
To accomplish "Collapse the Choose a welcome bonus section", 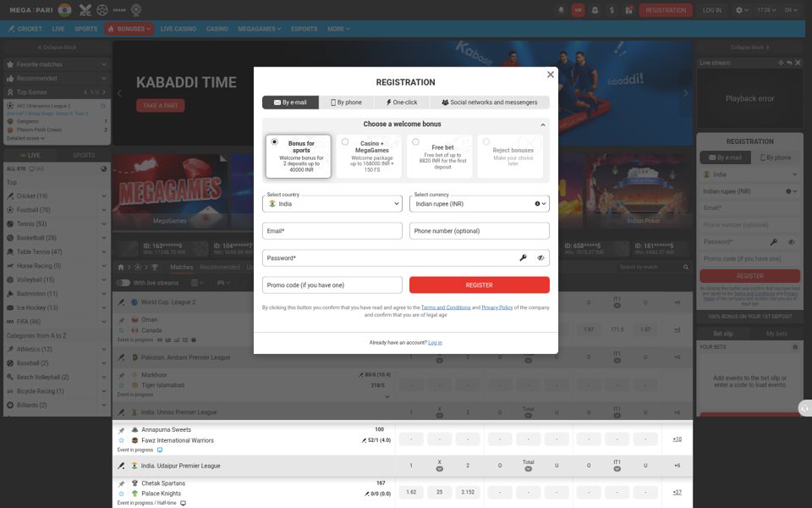I will pyautogui.click(x=543, y=125).
